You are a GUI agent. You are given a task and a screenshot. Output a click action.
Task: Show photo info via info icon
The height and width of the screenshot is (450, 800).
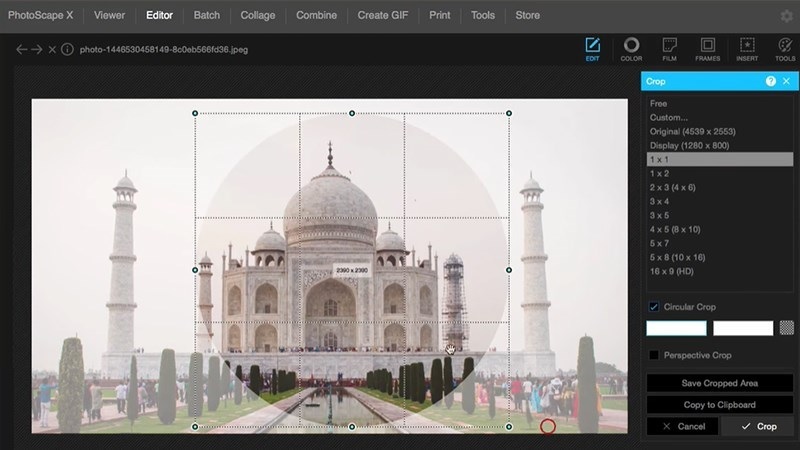pyautogui.click(x=67, y=49)
